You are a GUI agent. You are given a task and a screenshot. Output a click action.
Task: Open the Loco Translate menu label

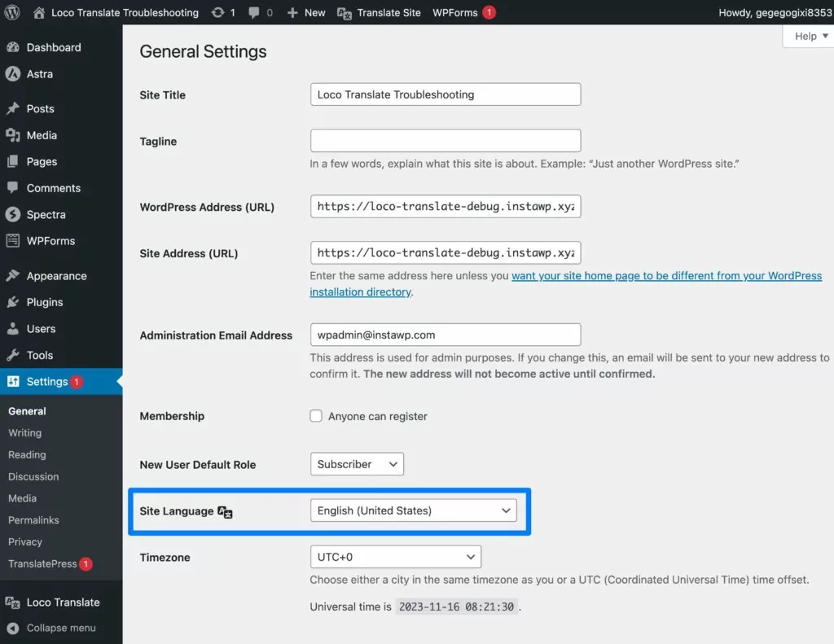coord(64,602)
